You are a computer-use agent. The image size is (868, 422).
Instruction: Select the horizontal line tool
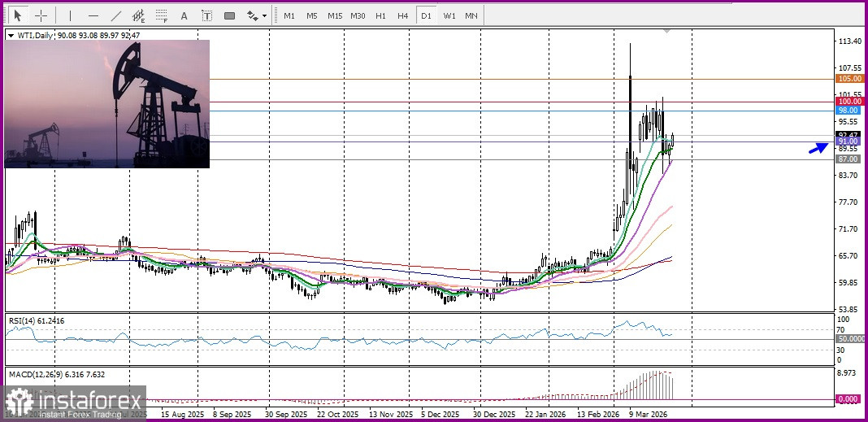coord(93,15)
